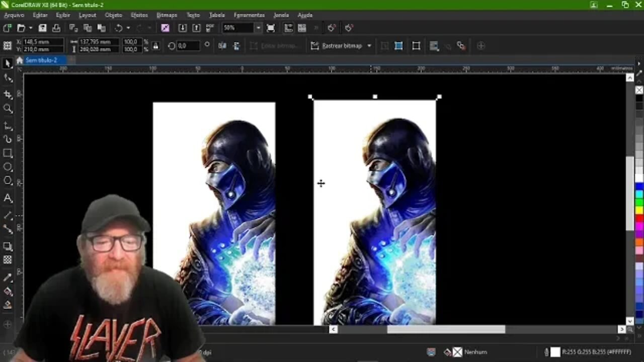Click the Import icon
The height and width of the screenshot is (362, 644).
(182, 28)
